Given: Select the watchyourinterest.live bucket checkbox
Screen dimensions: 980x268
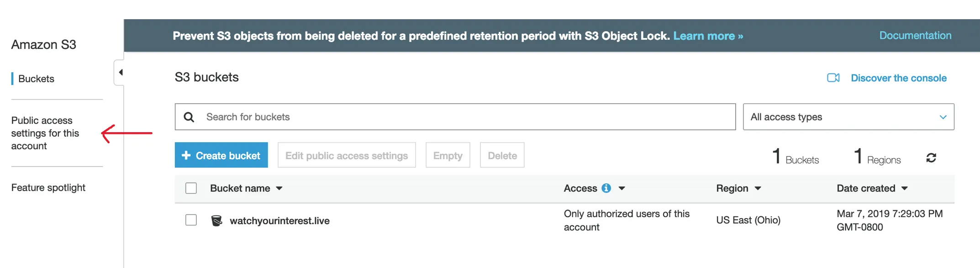Looking at the screenshot, I should 191,220.
